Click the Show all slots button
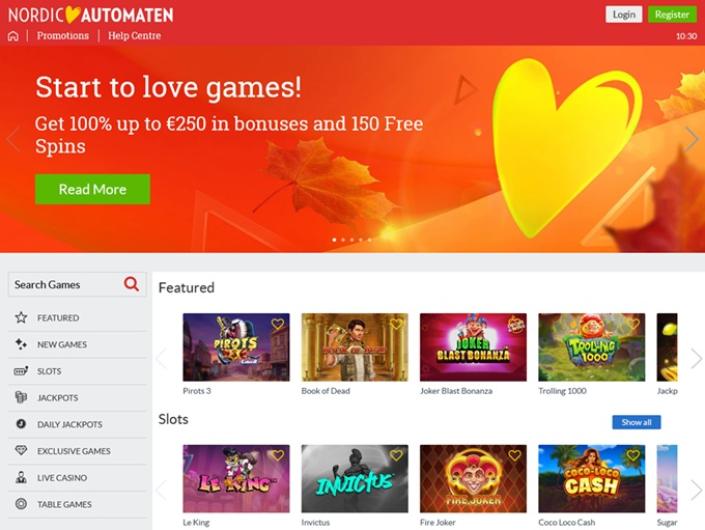705x530 pixels. tap(636, 422)
